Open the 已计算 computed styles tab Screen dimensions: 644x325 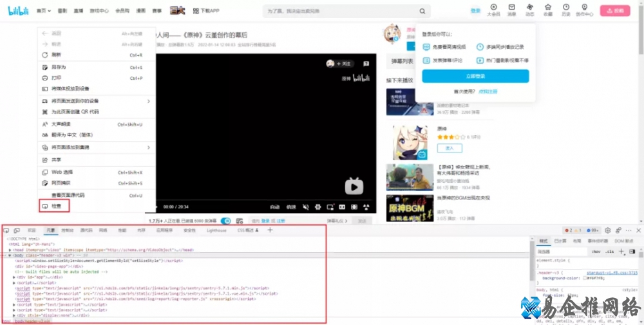560,241
